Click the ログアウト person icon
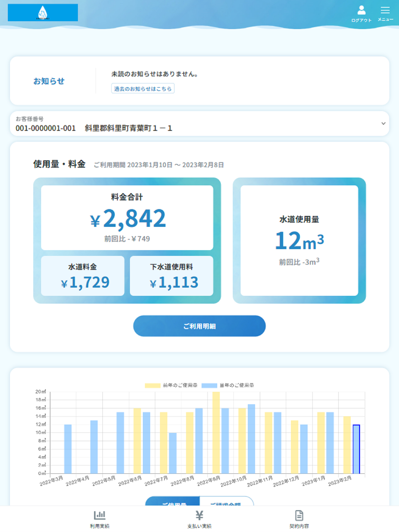 tap(361, 10)
